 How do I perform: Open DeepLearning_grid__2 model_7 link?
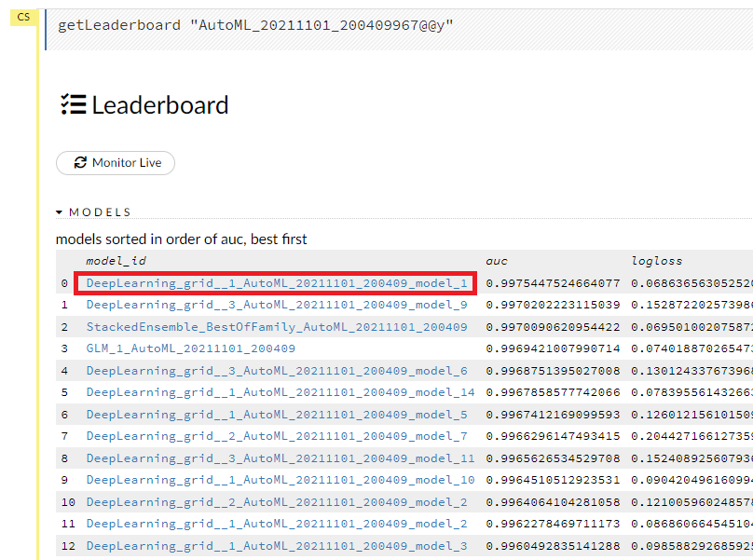tap(277, 436)
